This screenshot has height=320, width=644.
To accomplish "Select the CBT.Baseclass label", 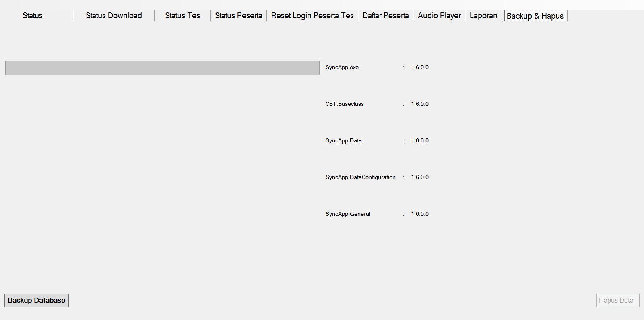I will click(345, 104).
